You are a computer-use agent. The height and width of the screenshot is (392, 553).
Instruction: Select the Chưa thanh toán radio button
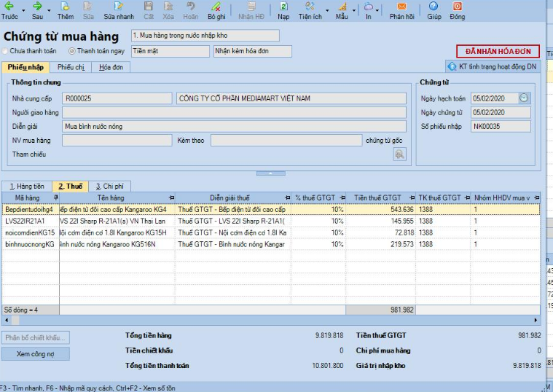(6, 51)
